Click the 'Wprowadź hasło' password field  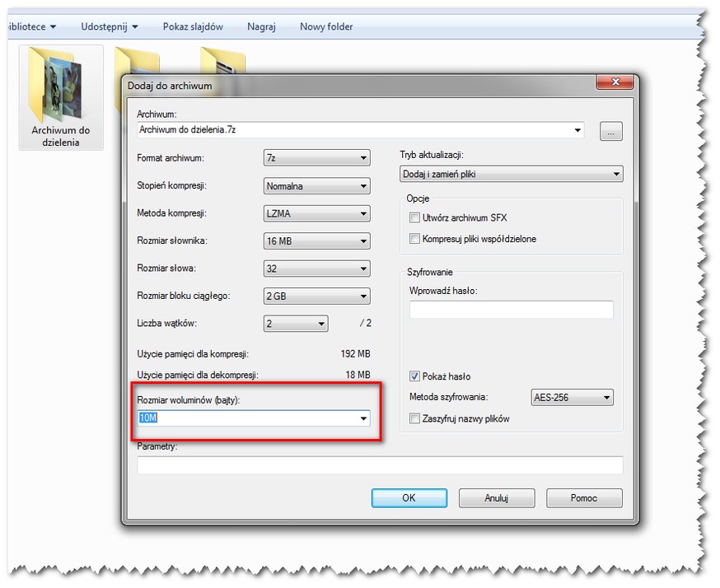(x=511, y=310)
